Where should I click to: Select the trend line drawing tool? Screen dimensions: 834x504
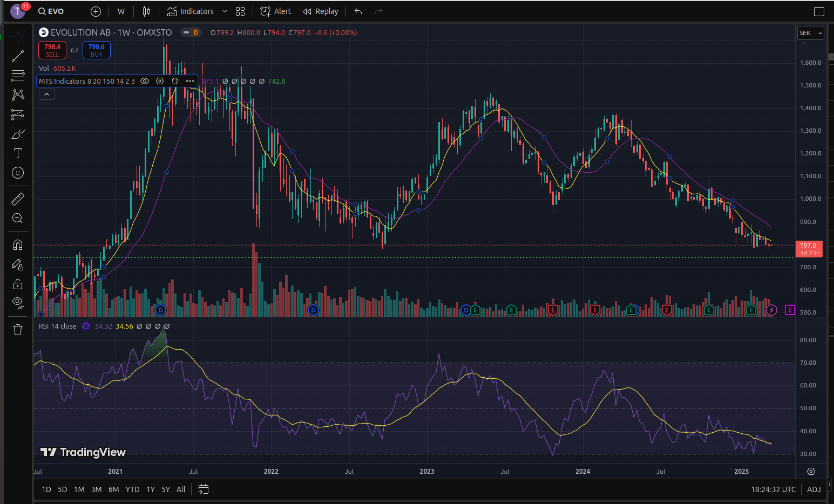coord(18,56)
